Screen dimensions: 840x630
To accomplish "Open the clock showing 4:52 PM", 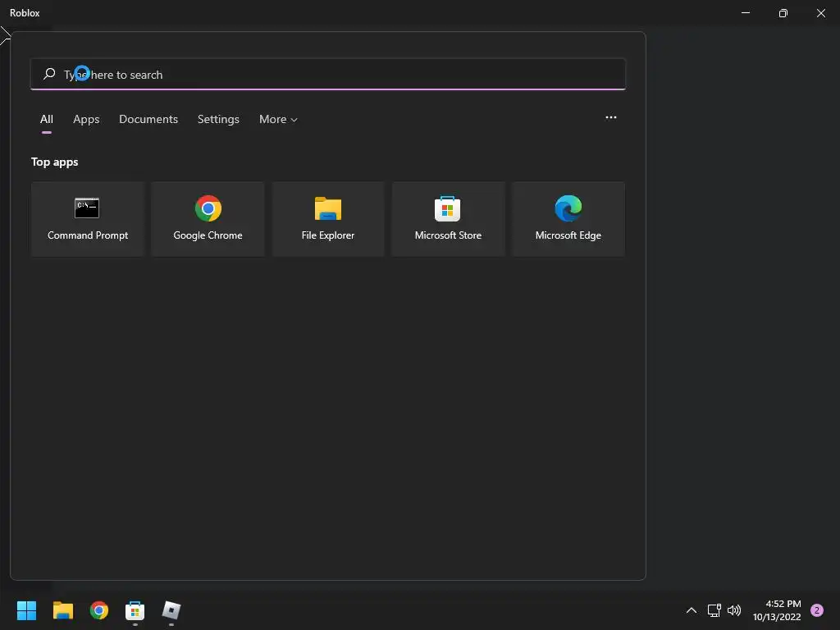I will pos(777,610).
